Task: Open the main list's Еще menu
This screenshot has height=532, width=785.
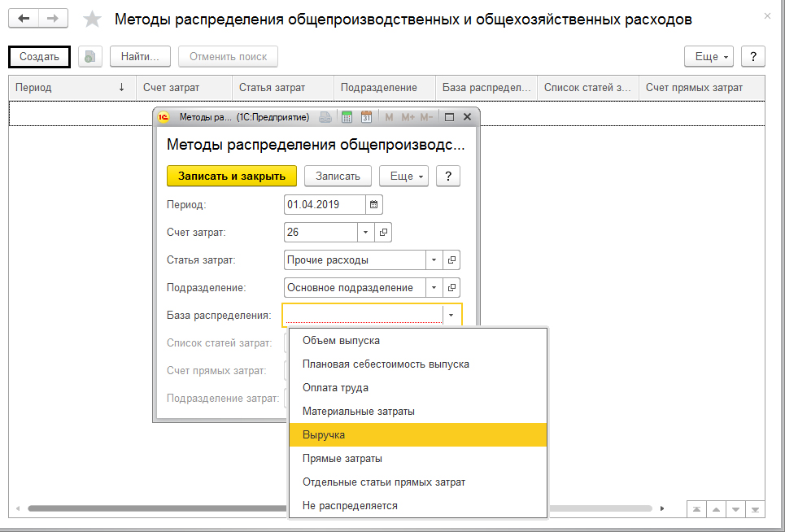Action: point(709,57)
